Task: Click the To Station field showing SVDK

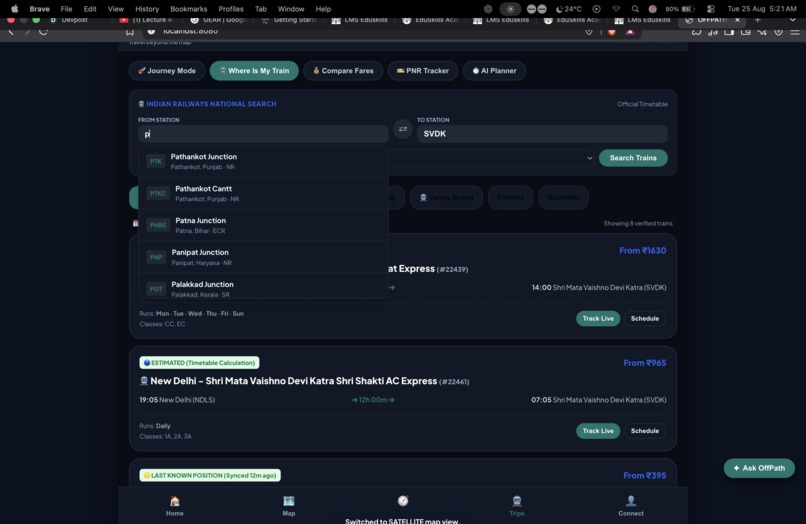Action: tap(542, 134)
